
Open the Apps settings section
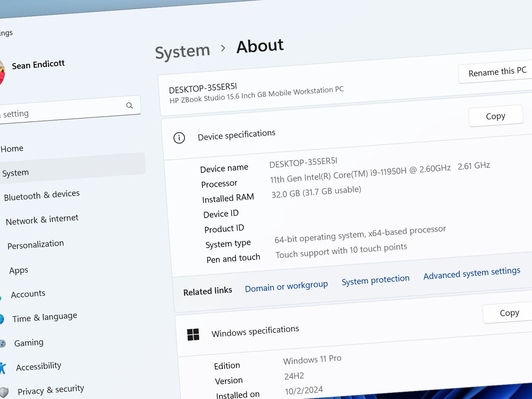tap(19, 270)
